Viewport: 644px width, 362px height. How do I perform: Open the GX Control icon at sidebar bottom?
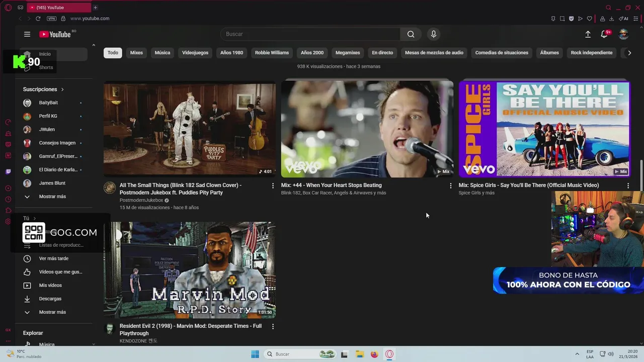[x=8, y=330]
